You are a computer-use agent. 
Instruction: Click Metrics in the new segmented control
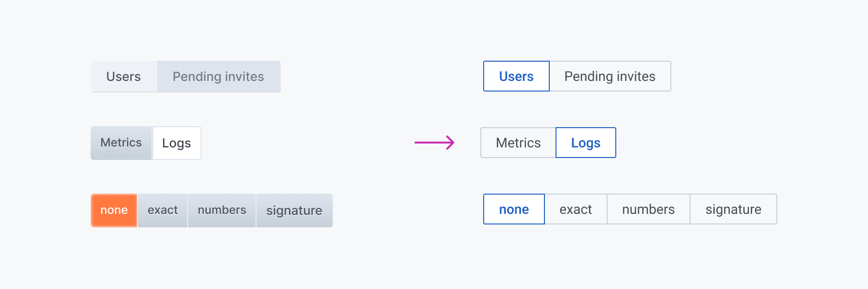[518, 143]
